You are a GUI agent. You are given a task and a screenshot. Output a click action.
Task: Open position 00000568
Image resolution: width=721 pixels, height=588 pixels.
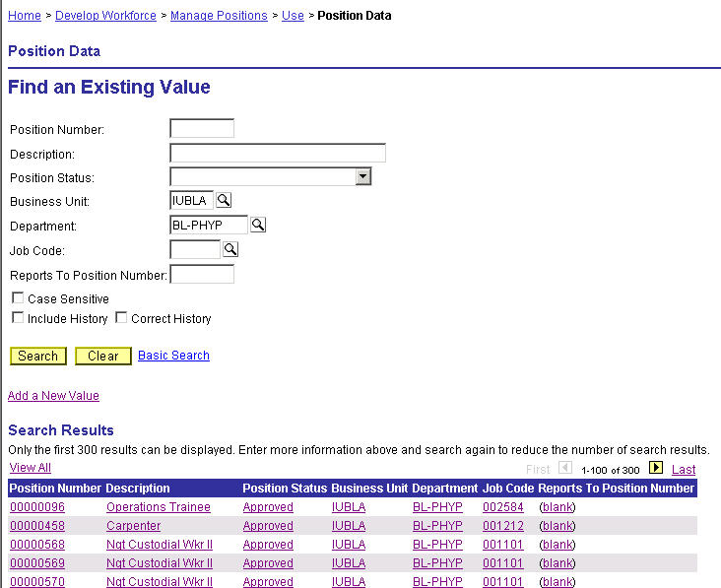(x=37, y=545)
